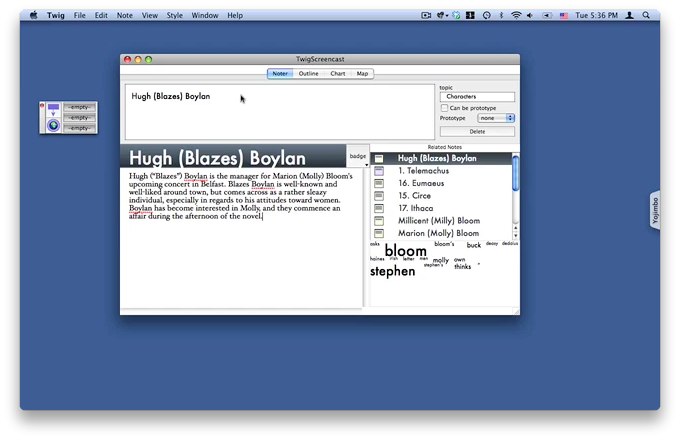Click the note icon beside Millicent (Milly) Bloom
Image resolution: width=680 pixels, height=440 pixels.
tap(379, 221)
